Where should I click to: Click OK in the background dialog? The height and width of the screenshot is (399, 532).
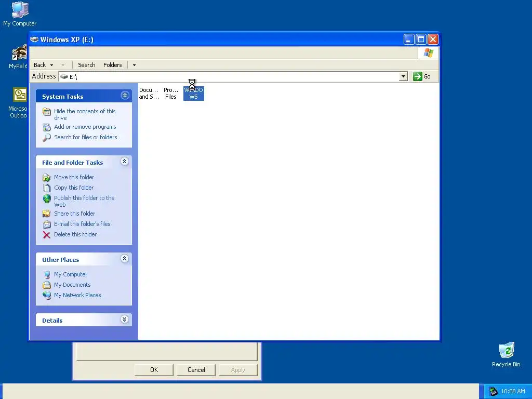tap(154, 370)
